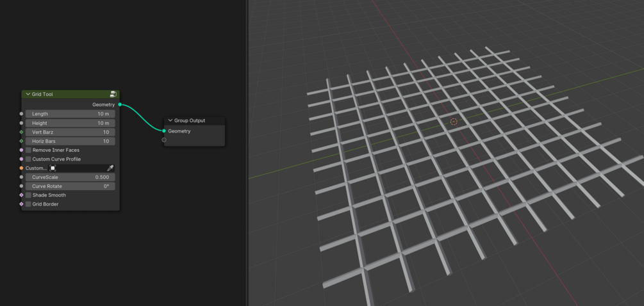Click the Length value field
Screen dimensions: 644x306
coord(70,113)
